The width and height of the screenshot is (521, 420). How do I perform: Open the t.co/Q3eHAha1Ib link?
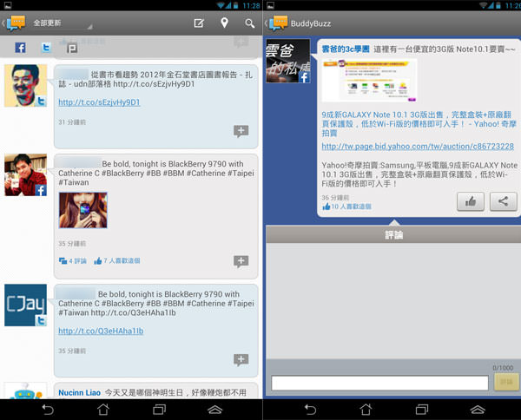(101, 331)
